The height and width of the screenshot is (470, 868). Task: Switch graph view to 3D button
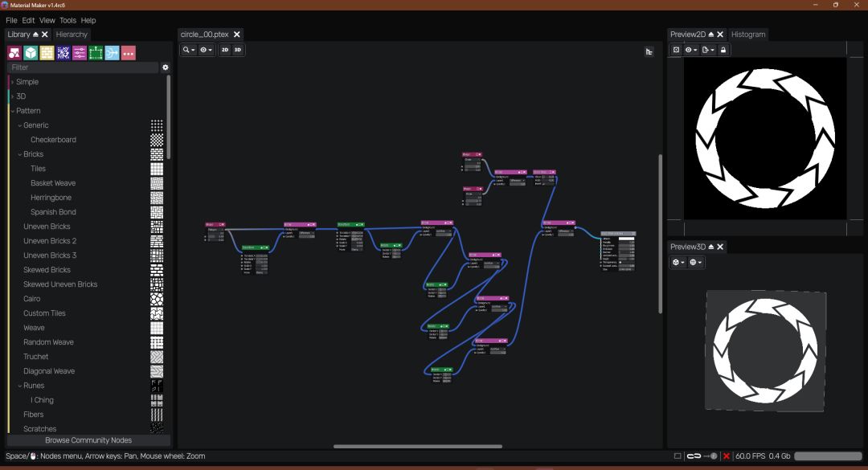pyautogui.click(x=237, y=50)
